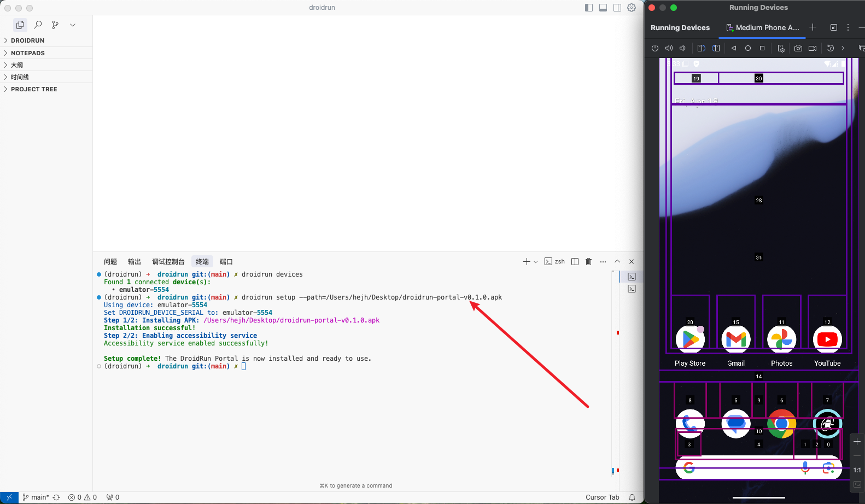
Task: Expand the DROIDRUN folder section
Action: 27,40
